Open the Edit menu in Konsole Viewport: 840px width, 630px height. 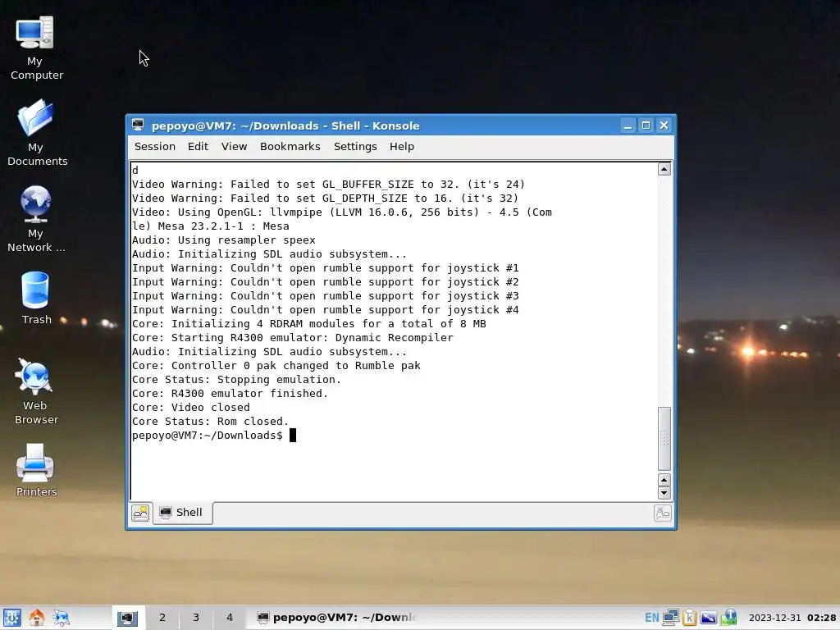(x=198, y=146)
